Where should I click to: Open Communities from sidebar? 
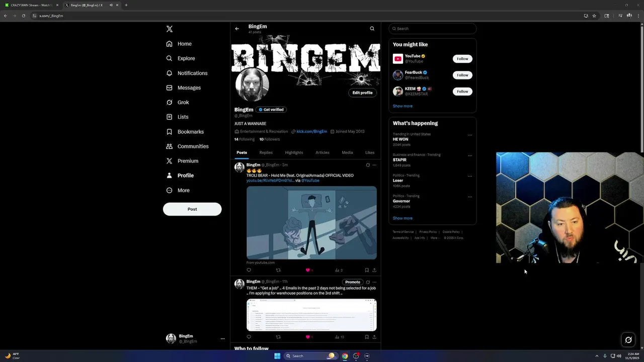coord(187,146)
